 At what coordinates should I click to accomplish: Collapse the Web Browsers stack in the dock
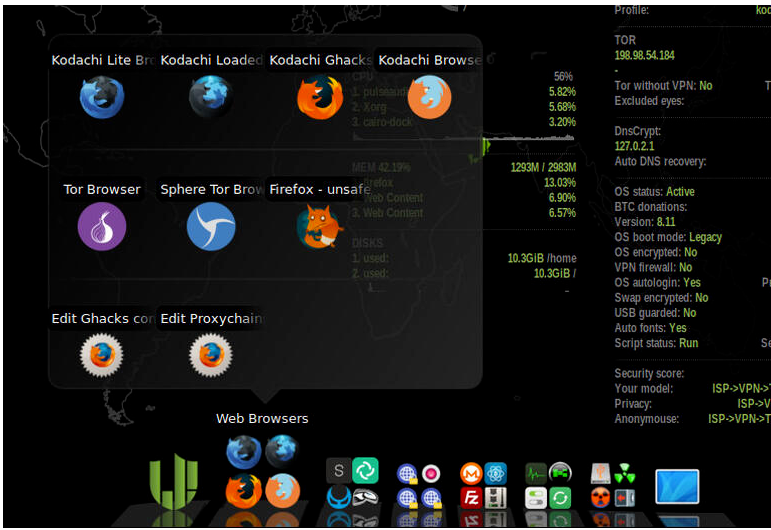[263, 472]
